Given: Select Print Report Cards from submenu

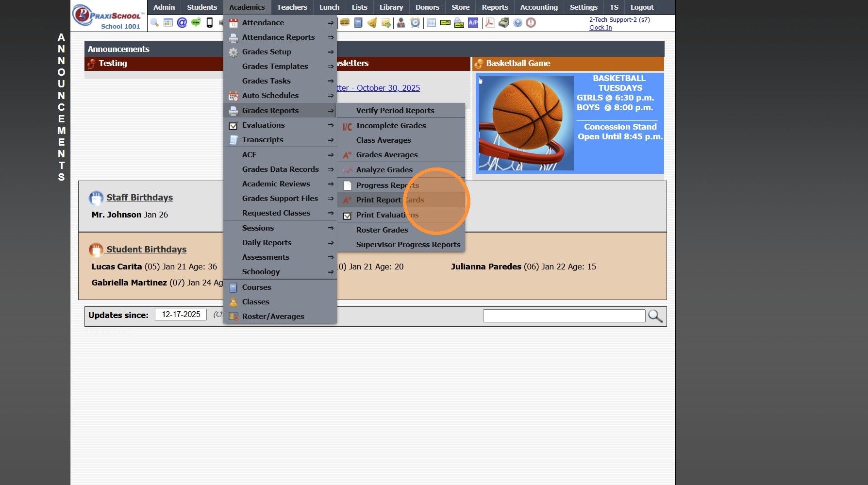Looking at the screenshot, I should [x=401, y=200].
